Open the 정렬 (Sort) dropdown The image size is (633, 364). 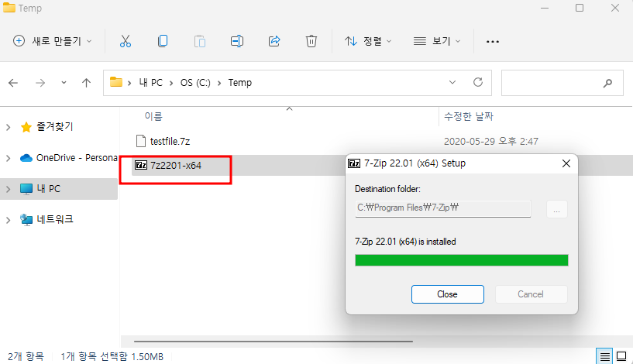pyautogui.click(x=368, y=41)
